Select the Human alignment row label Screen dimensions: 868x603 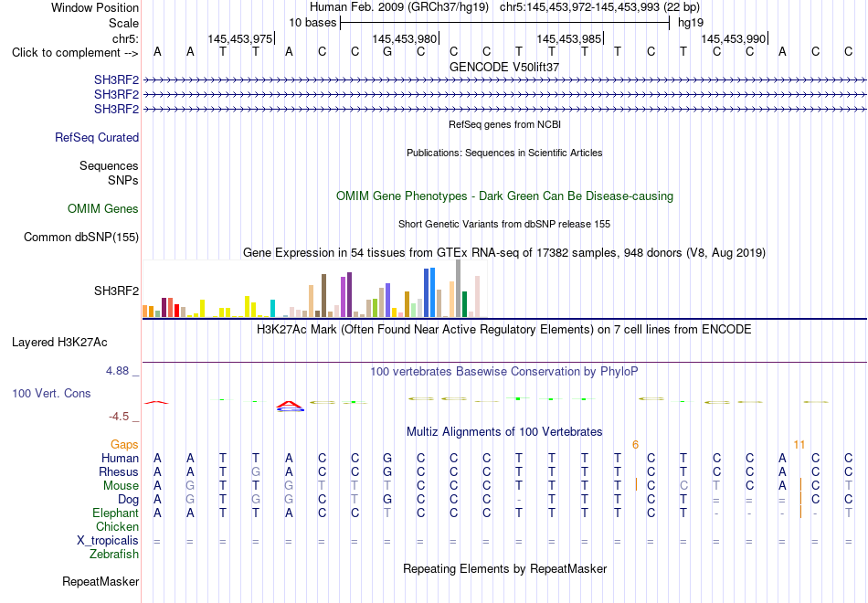point(120,459)
